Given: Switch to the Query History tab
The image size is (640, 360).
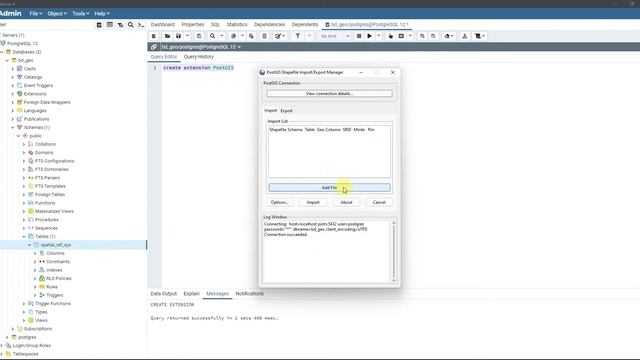Looking at the screenshot, I should [x=199, y=57].
